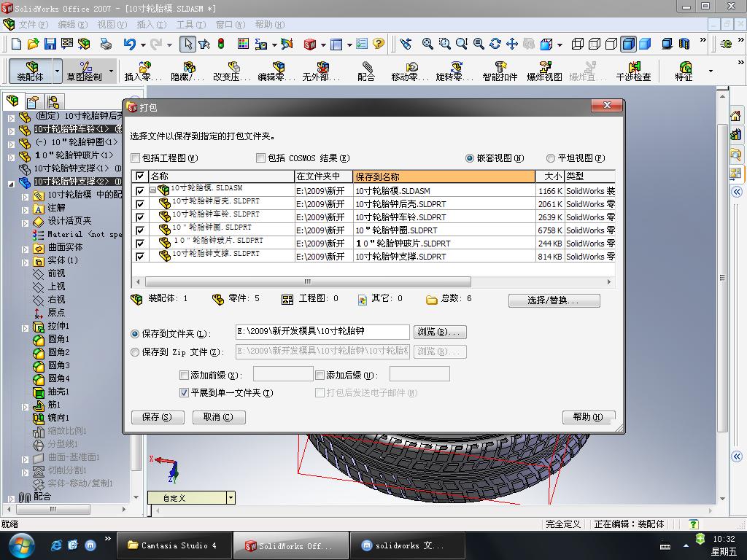Select Nested view (嵌套视图) radio button

(x=469, y=158)
